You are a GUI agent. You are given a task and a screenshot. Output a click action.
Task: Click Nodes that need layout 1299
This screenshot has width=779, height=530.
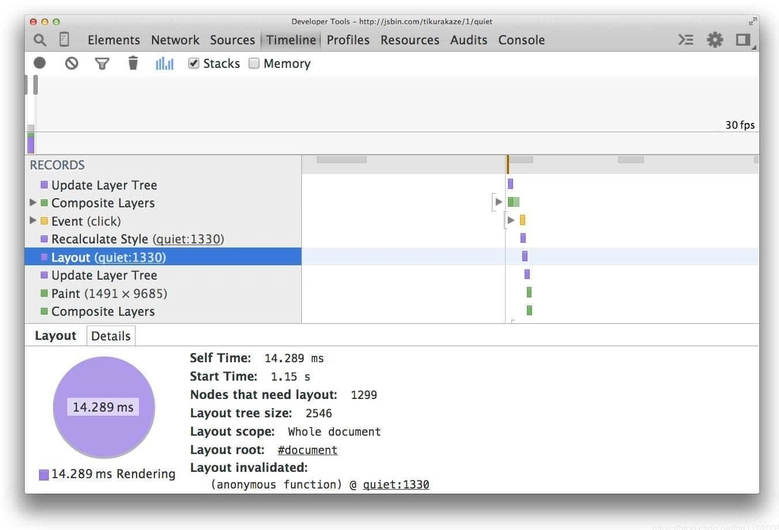(x=364, y=395)
